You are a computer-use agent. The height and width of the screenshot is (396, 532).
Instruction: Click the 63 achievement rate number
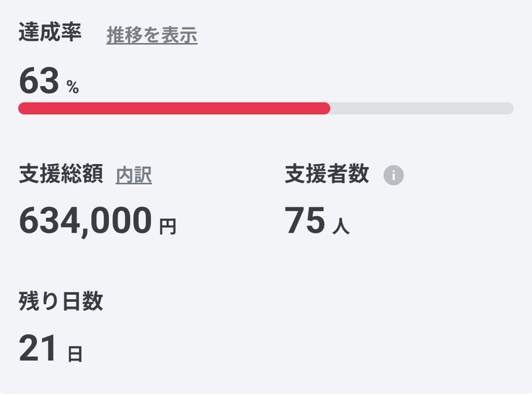click(x=38, y=82)
